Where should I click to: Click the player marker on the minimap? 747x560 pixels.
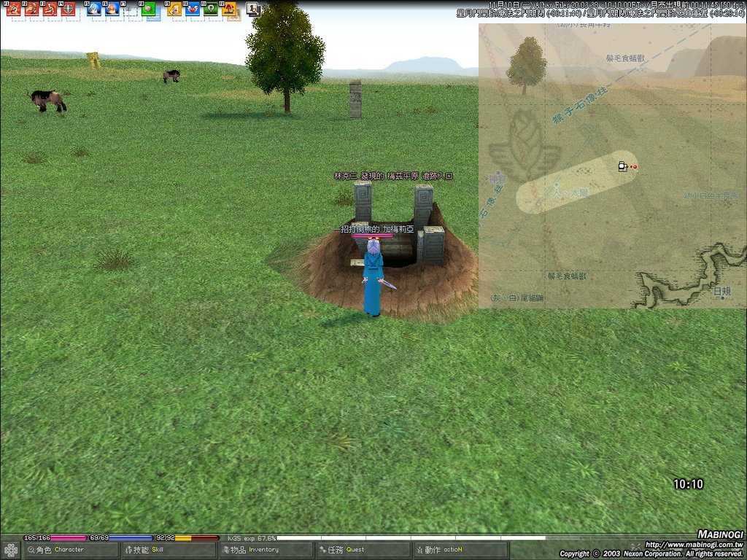[x=622, y=166]
